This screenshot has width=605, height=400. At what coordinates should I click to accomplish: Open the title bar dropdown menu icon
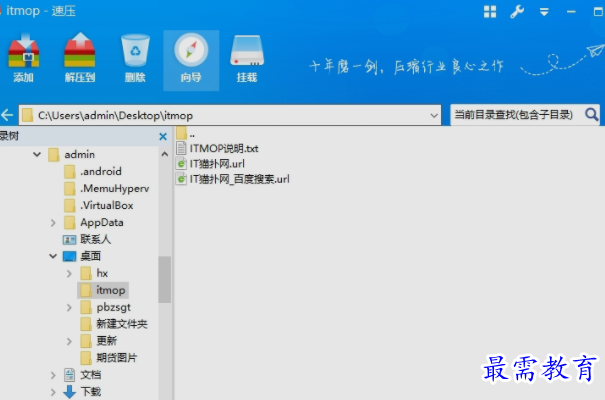[544, 12]
